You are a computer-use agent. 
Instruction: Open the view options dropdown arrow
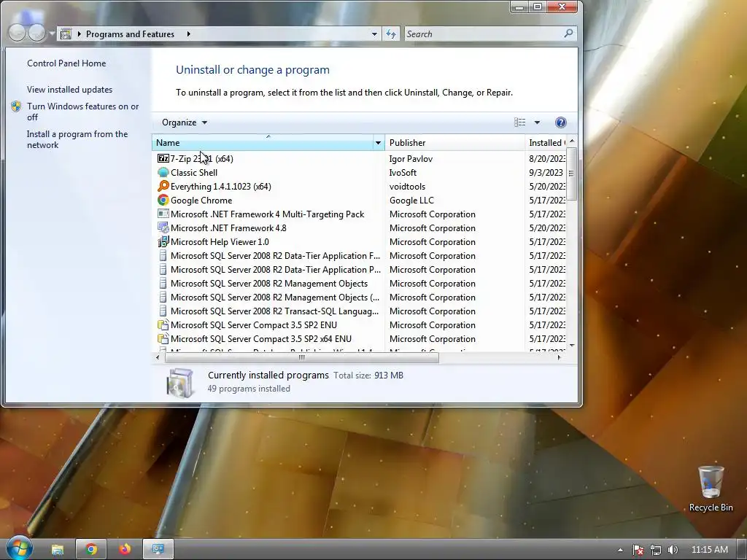point(537,122)
